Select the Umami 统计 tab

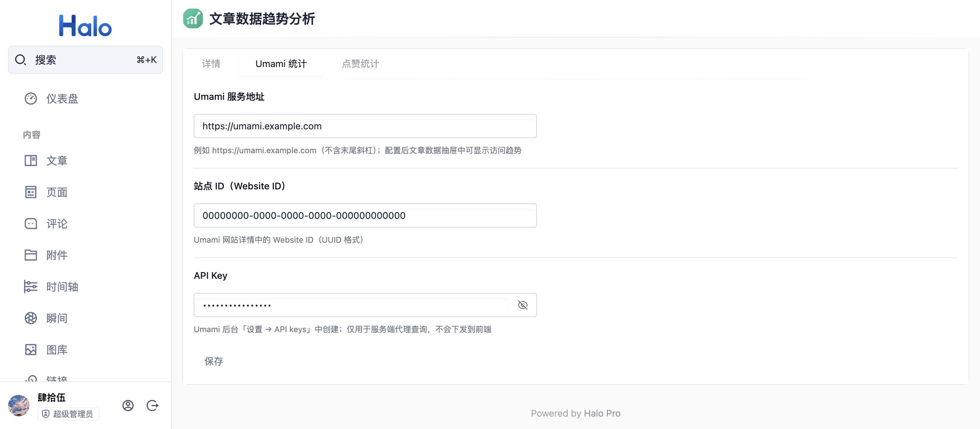coord(281,64)
